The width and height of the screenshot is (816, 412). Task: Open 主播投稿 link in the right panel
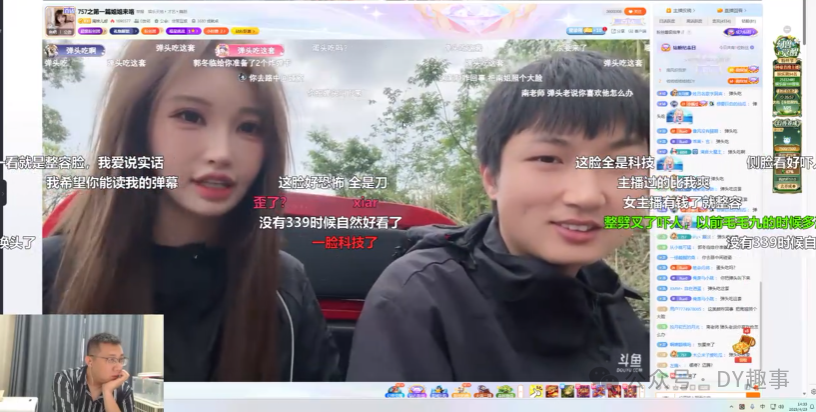[x=681, y=10]
